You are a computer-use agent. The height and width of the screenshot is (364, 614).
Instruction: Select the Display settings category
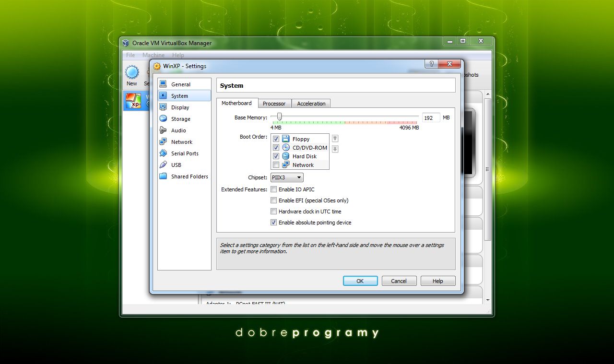click(x=184, y=107)
